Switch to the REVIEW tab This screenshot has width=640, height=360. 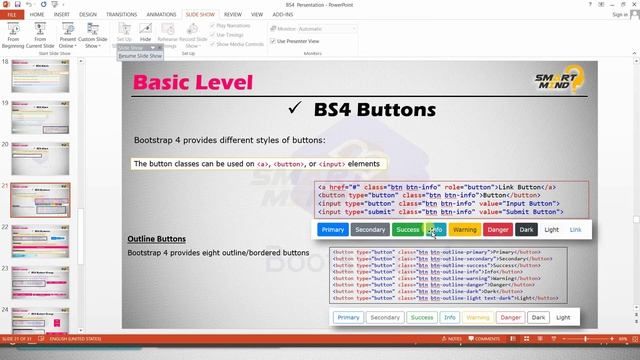click(x=233, y=15)
